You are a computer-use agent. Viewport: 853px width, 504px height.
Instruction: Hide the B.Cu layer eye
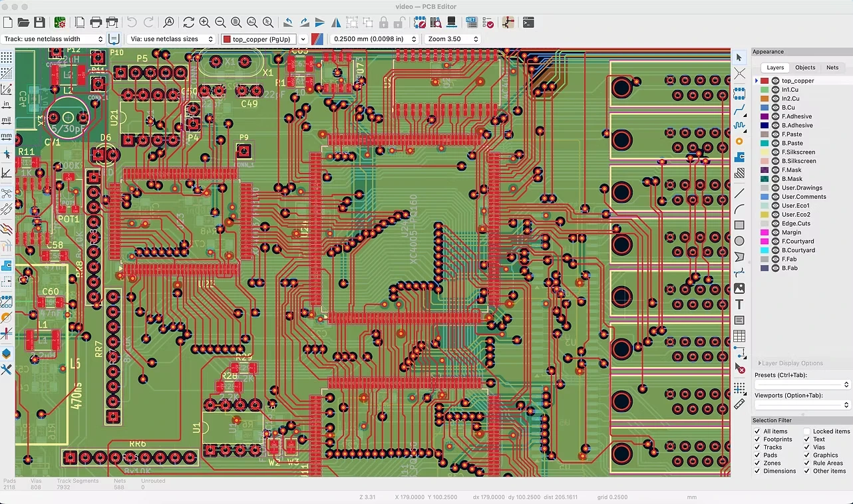pyautogui.click(x=776, y=107)
